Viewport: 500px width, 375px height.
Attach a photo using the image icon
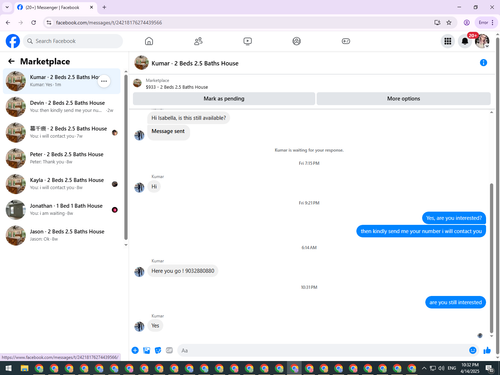tap(147, 350)
